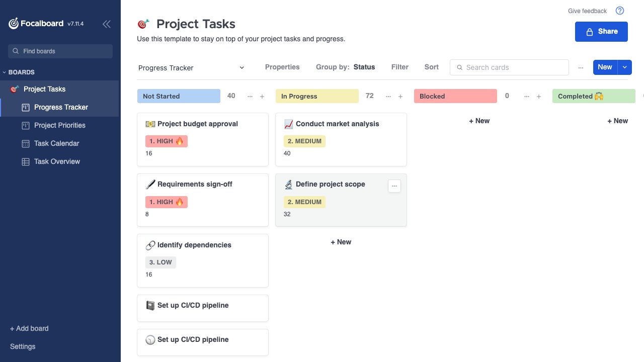The width and height of the screenshot is (644, 362).
Task: Click the red Blocked column label
Action: tap(455, 96)
